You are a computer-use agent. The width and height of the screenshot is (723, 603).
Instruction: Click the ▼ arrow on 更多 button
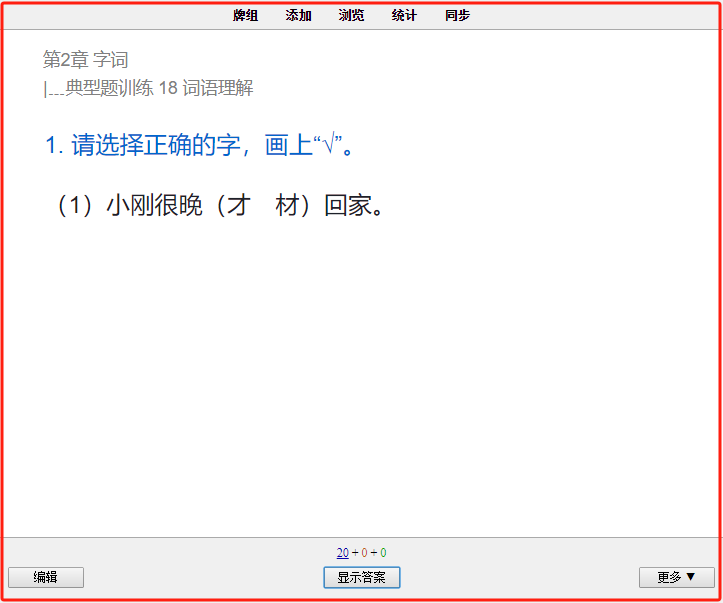pos(690,577)
